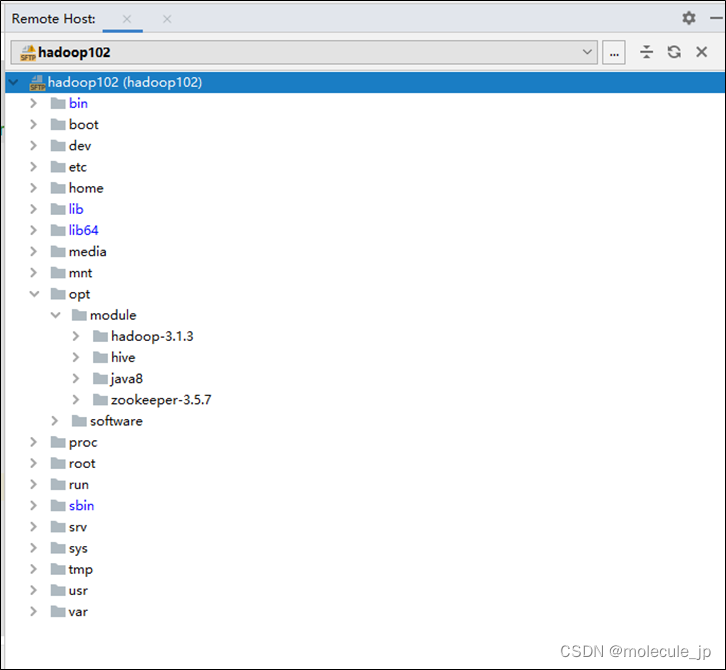Collapse the hadoop102 root node
The height and width of the screenshot is (670, 726).
click(x=13, y=82)
